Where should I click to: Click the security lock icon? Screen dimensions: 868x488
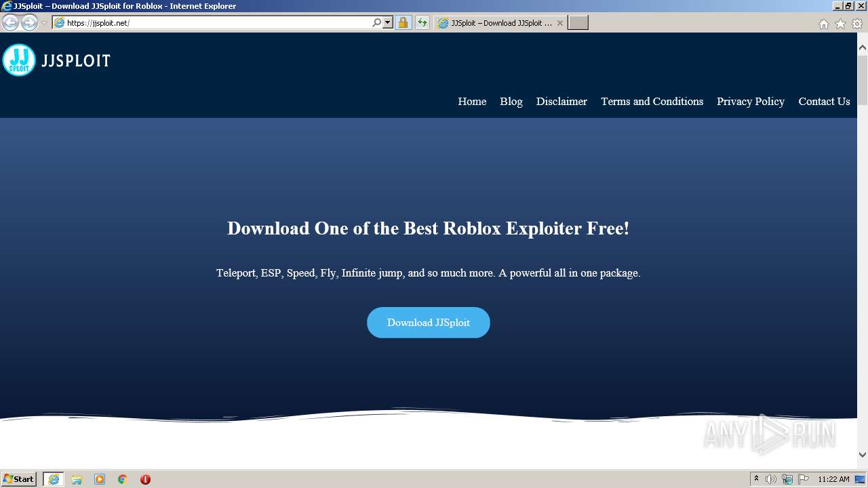403,22
